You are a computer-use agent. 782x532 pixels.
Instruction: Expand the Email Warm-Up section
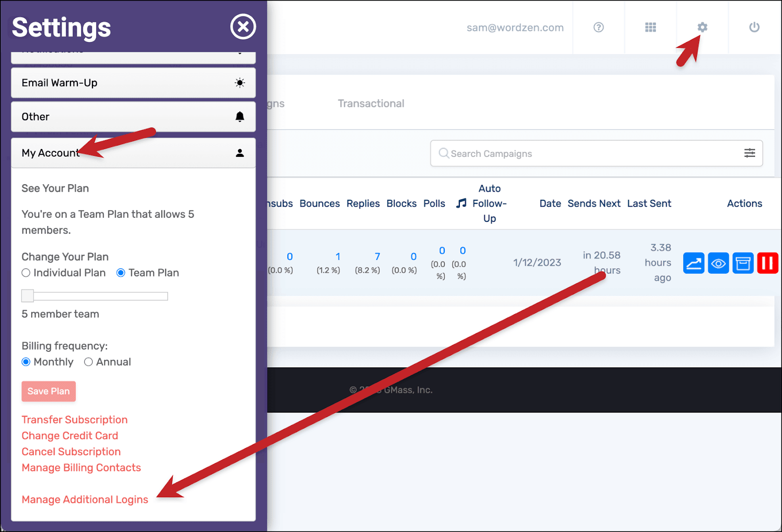[x=133, y=83]
